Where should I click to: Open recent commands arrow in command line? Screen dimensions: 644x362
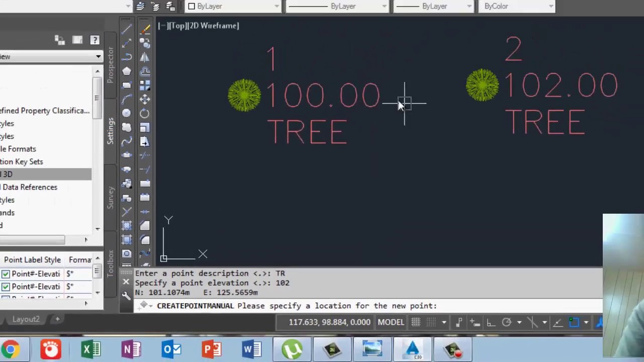coord(150,306)
